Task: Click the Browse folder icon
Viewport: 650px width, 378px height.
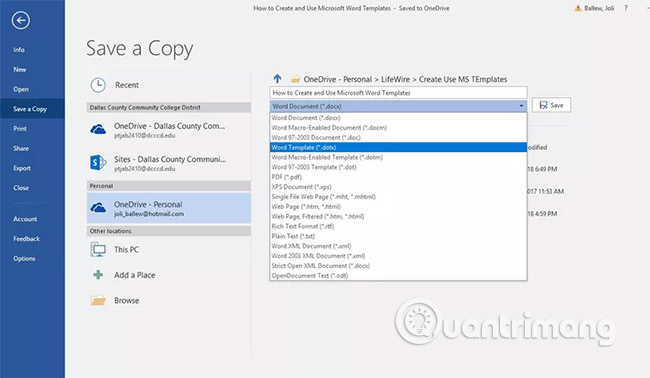Action: pyautogui.click(x=98, y=300)
